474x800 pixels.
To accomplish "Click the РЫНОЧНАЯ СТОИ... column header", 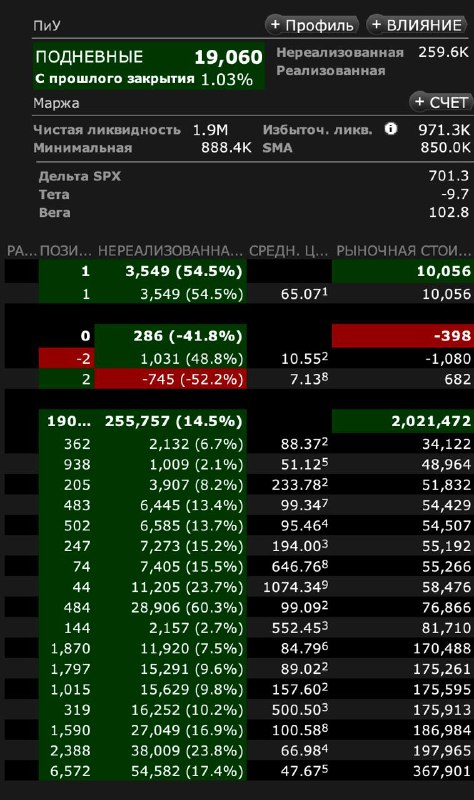I will (x=404, y=251).
